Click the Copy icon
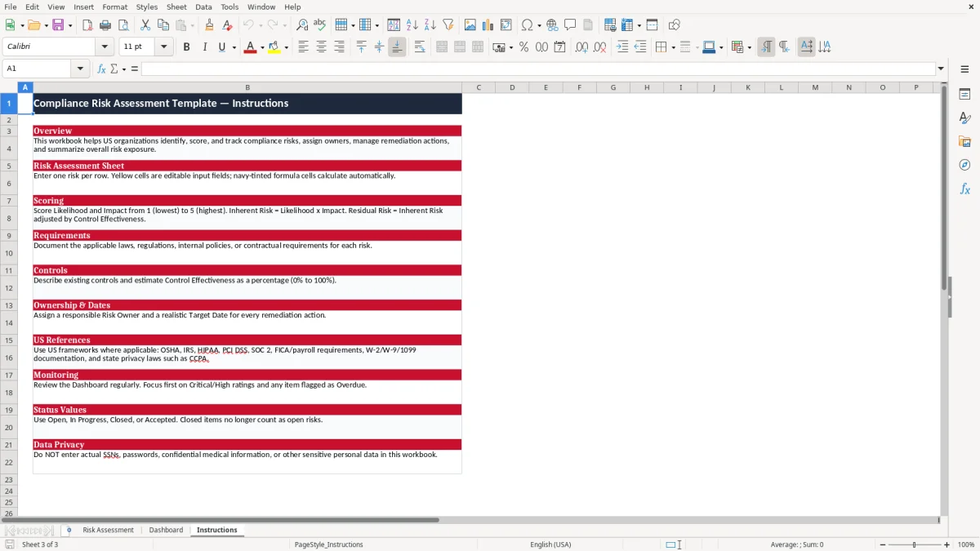Screen dimensions: 980x551 [x=163, y=25]
